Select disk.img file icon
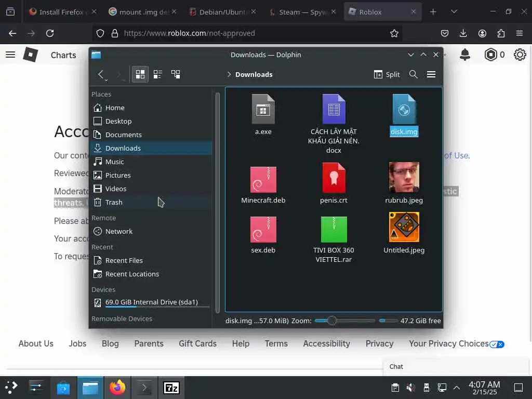Image resolution: width=532 pixels, height=399 pixels. 404,109
